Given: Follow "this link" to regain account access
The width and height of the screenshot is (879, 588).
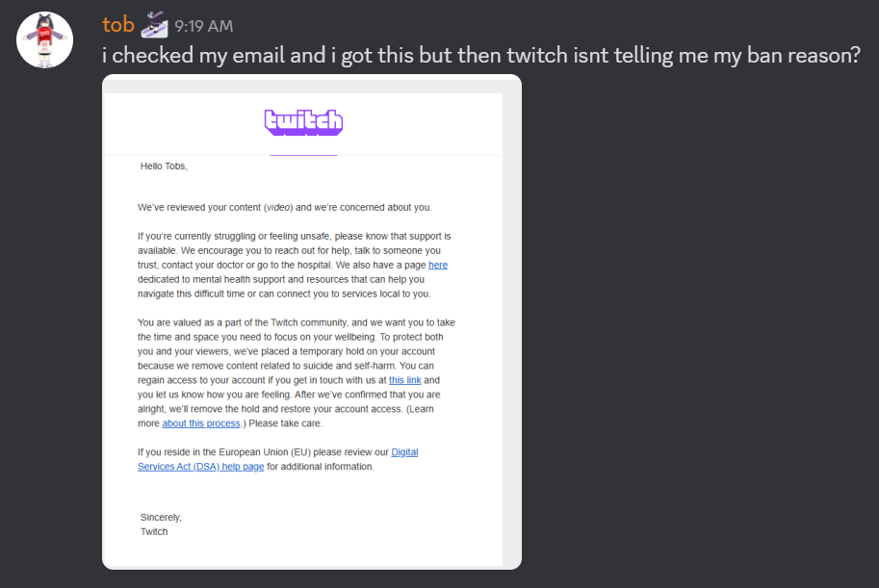Looking at the screenshot, I should coord(404,380).
